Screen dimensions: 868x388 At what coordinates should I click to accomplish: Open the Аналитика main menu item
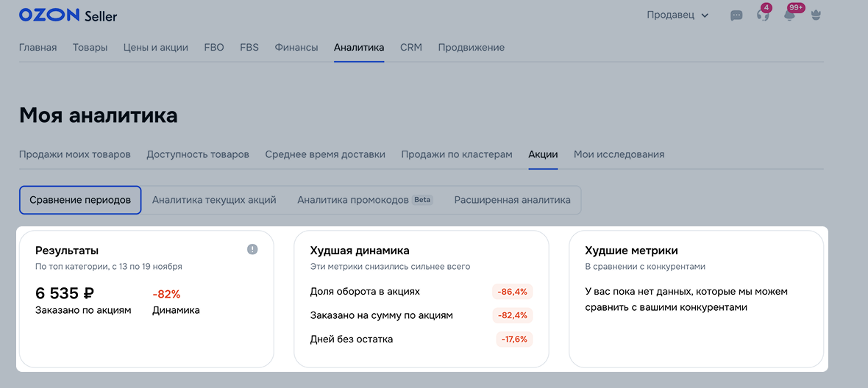click(x=359, y=48)
